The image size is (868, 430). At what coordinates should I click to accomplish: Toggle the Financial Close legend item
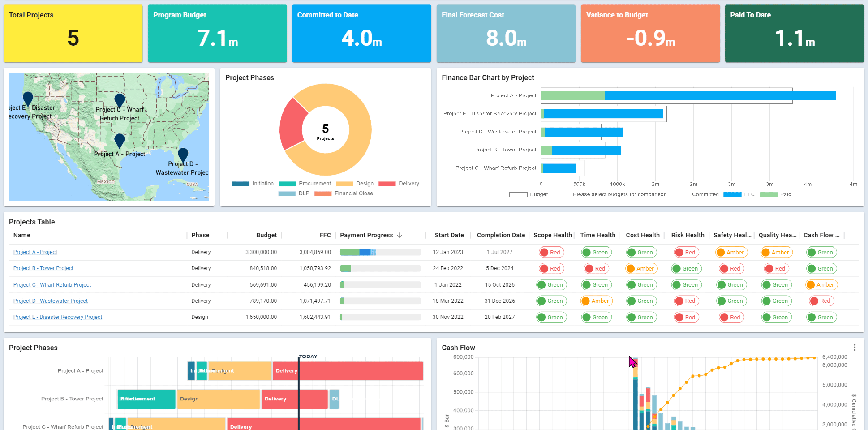pos(344,193)
